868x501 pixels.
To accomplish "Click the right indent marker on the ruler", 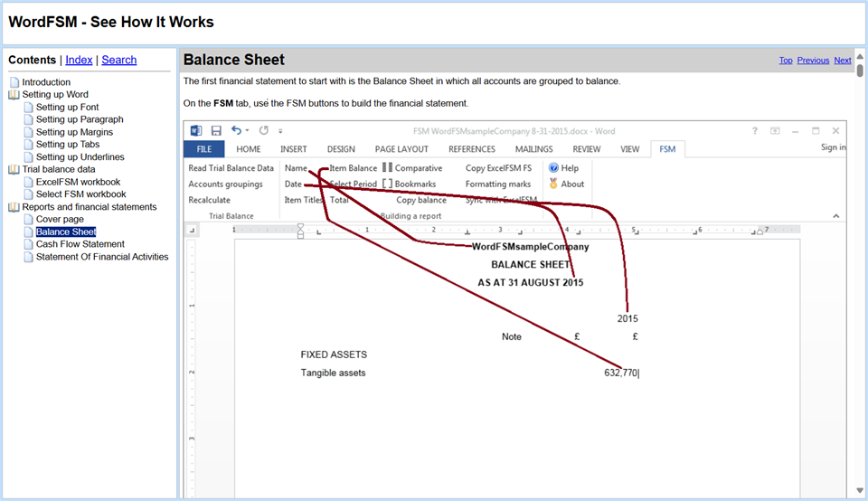I will 760,232.
